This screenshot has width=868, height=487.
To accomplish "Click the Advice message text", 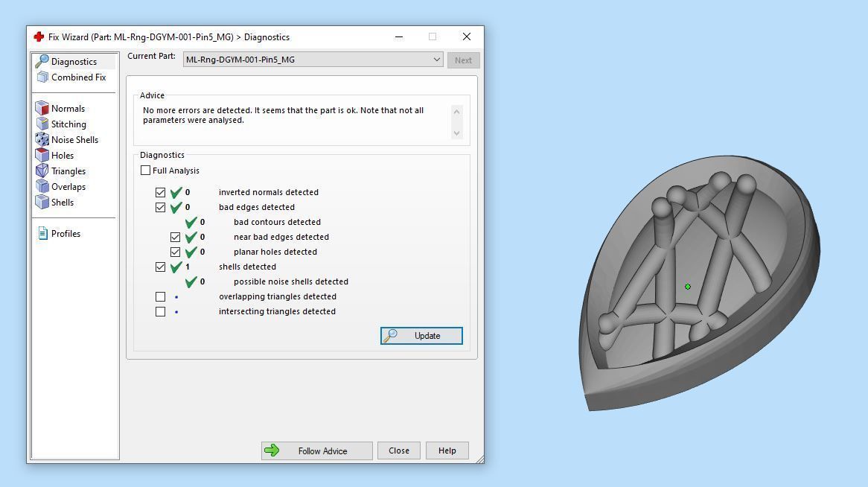I will point(283,115).
